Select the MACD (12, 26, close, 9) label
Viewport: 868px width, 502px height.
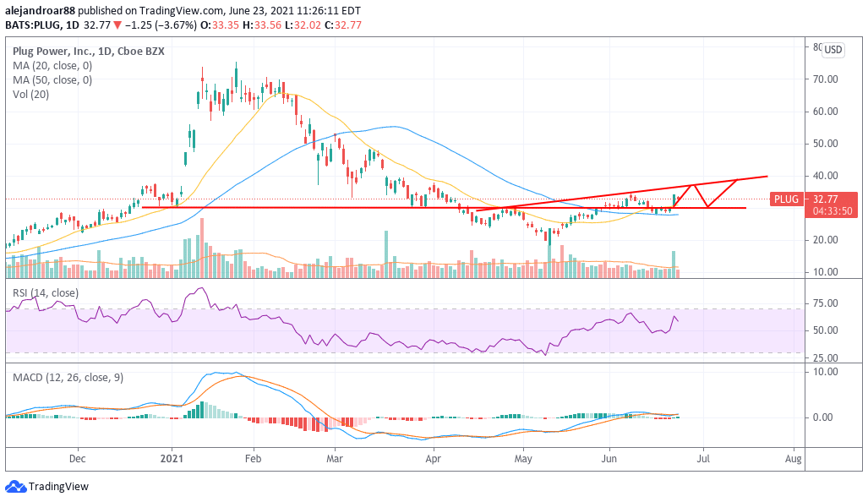[68, 378]
